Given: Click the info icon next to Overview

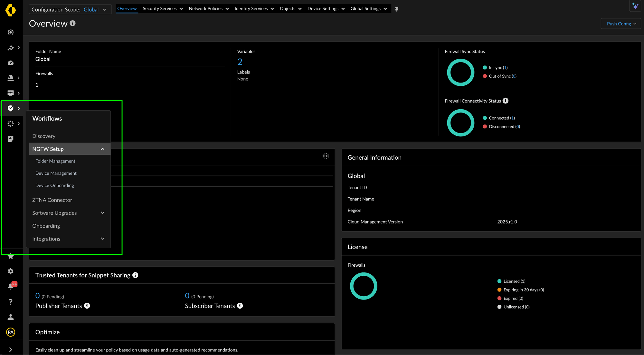Looking at the screenshot, I should (x=73, y=23).
